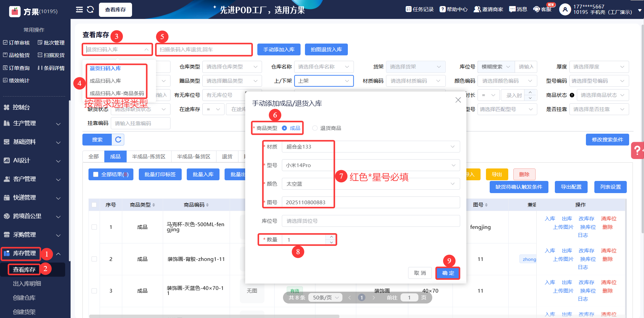Click the user avatar icon
This screenshot has width=644, height=318.
pos(565,9)
